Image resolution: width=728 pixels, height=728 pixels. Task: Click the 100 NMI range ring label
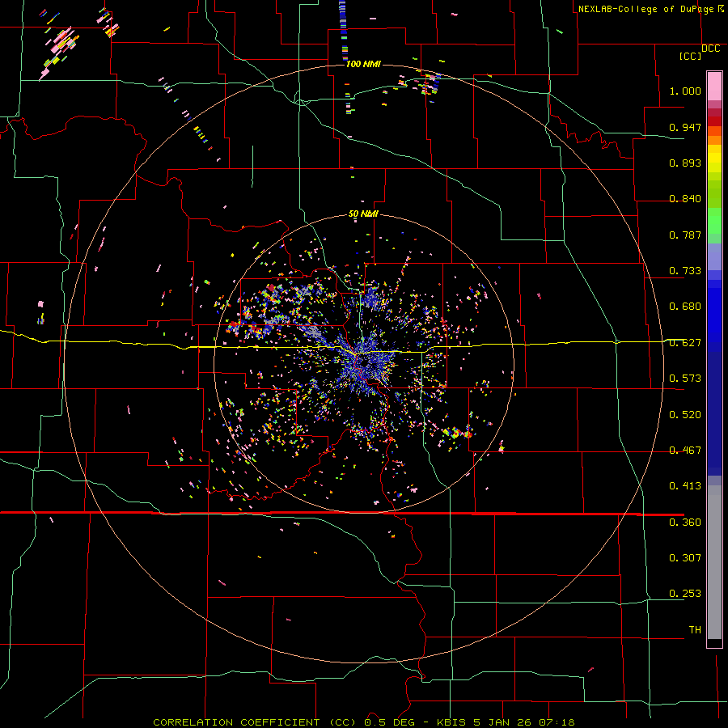click(x=363, y=64)
